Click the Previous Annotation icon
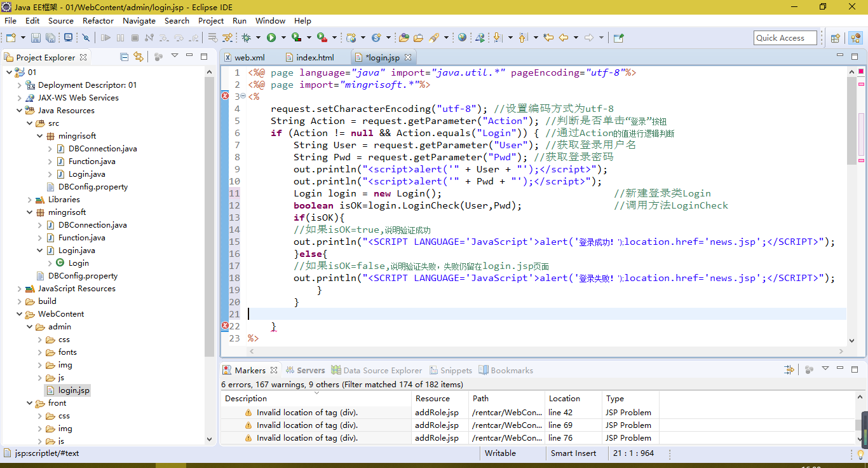 523,38
